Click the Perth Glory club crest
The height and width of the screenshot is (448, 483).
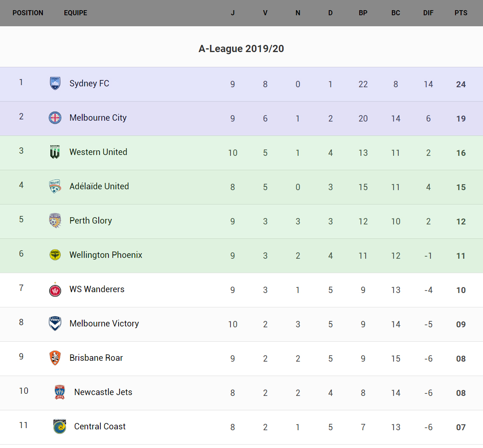[55, 221]
